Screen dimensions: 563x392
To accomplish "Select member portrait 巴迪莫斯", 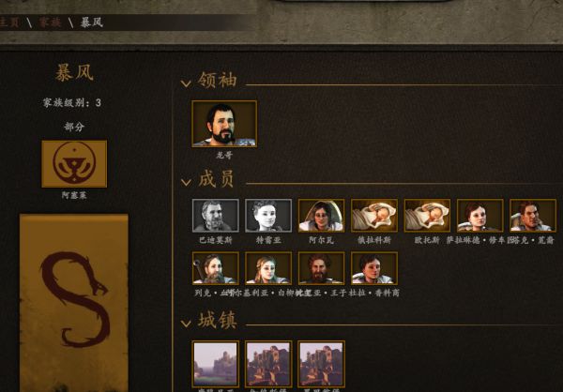I will pos(216,216).
